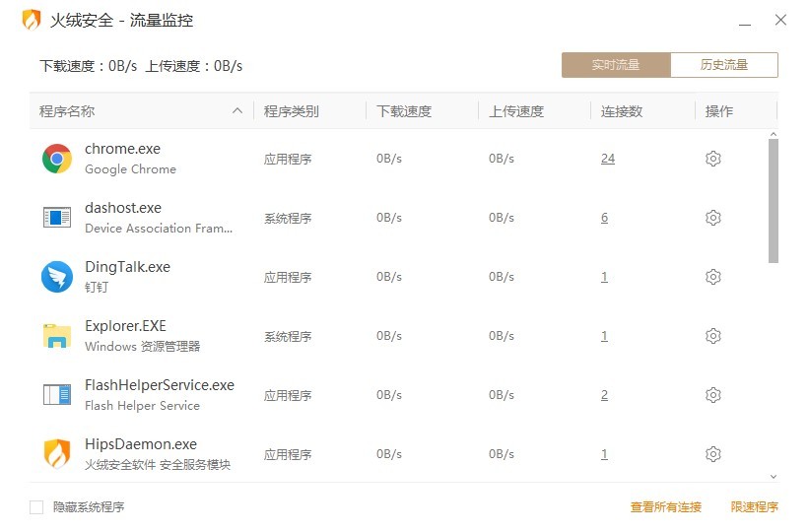Click gear icon in DingTalk.exe row

[x=712, y=277]
